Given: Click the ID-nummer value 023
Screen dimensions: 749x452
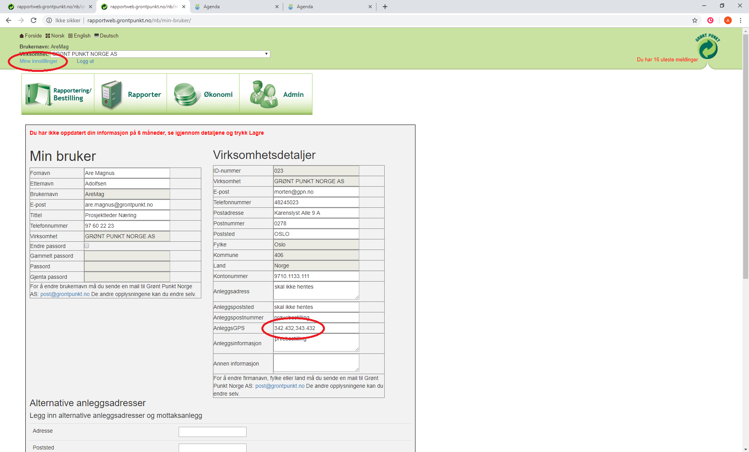Looking at the screenshot, I should pos(316,171).
